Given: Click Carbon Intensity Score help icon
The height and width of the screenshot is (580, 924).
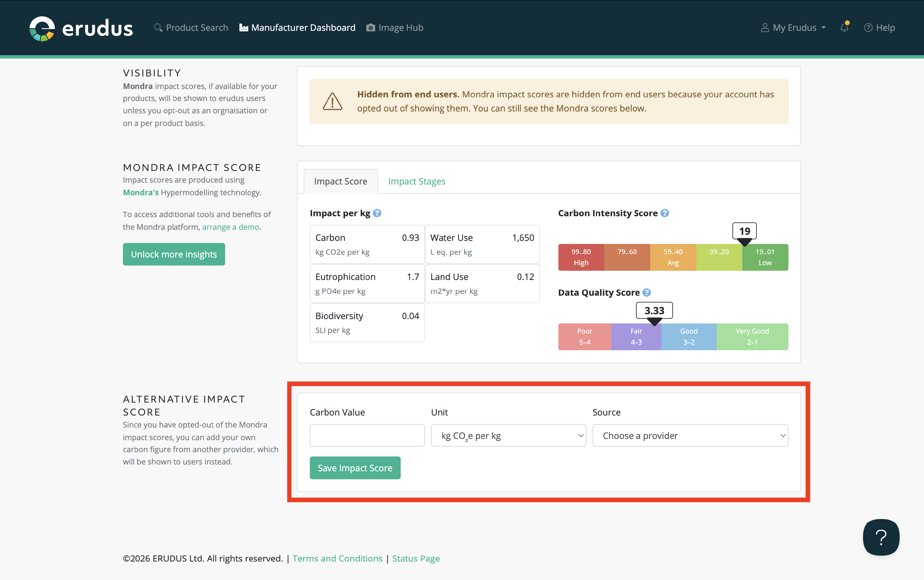Looking at the screenshot, I should pos(665,213).
